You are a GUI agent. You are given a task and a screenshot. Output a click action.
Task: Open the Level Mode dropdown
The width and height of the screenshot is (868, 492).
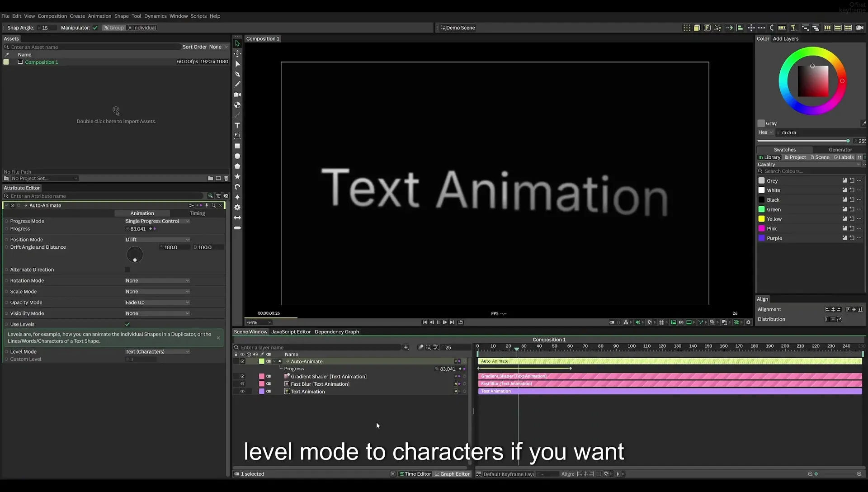point(157,352)
